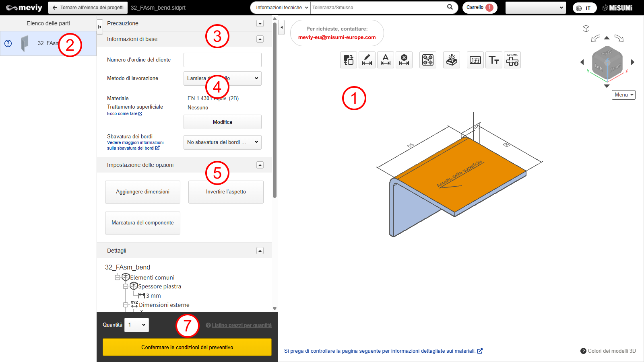Collapse the Informazioni di base section

point(260,39)
